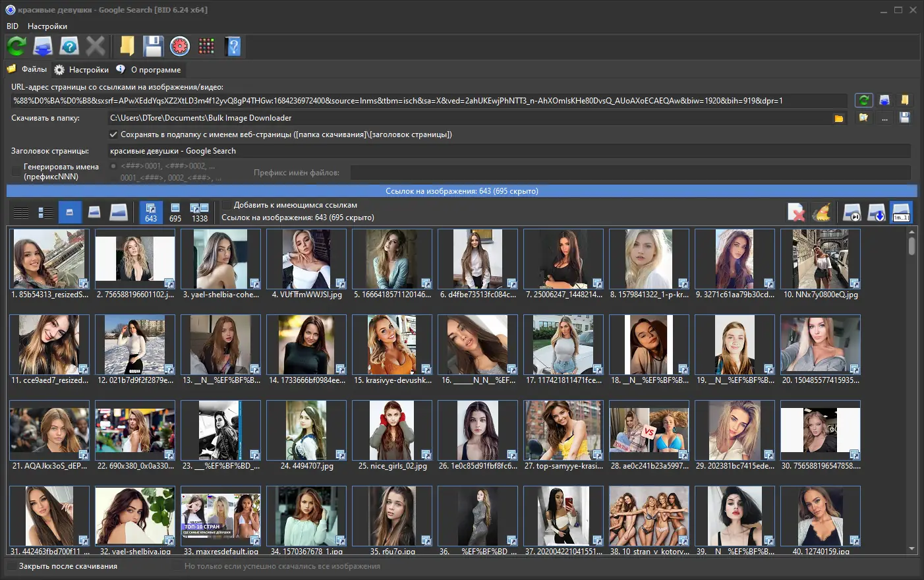Click the green refresh icon in main toolbar
This screenshot has height=580, width=924.
coord(16,46)
